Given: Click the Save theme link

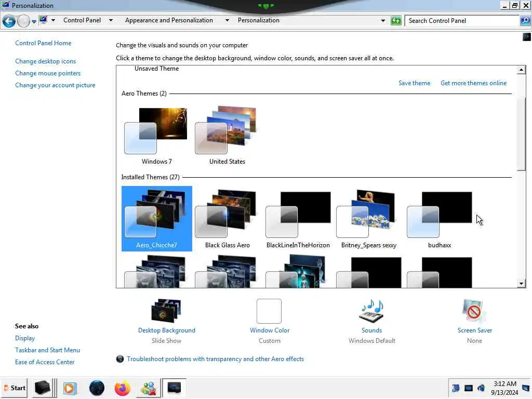Looking at the screenshot, I should coord(414,83).
